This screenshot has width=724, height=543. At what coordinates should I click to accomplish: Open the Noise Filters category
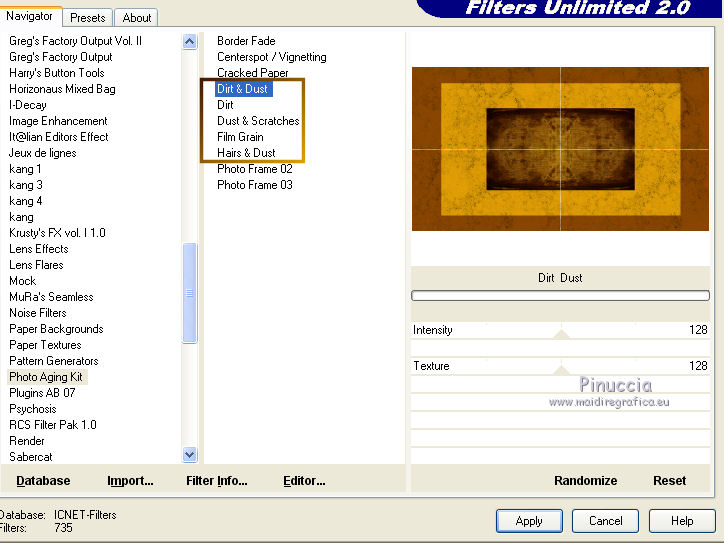pos(38,313)
